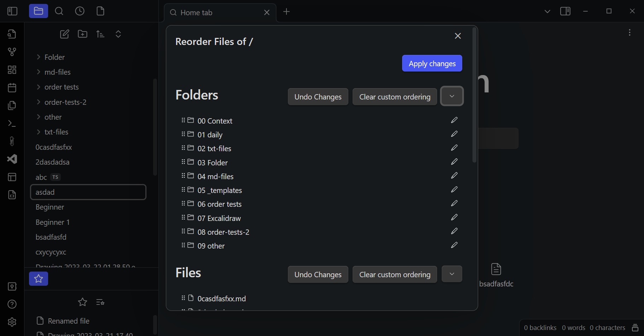Collapse all folders chevrons icon

pos(118,34)
